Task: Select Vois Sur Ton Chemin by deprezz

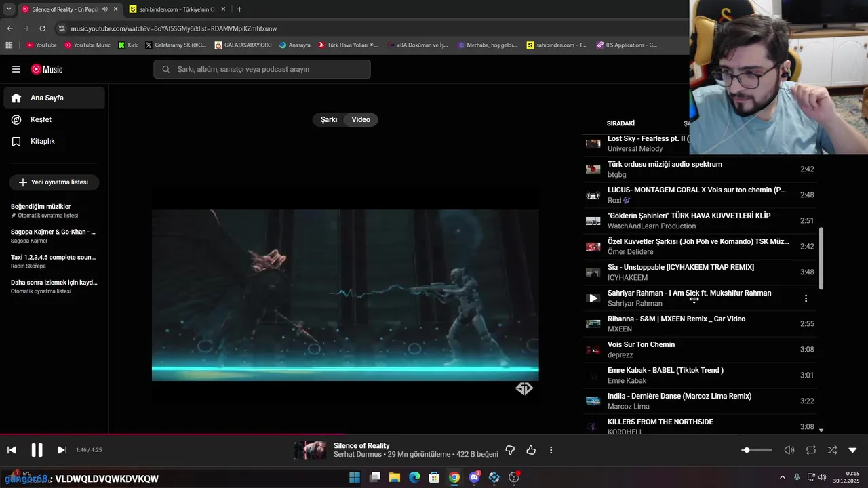Action: 700,350
